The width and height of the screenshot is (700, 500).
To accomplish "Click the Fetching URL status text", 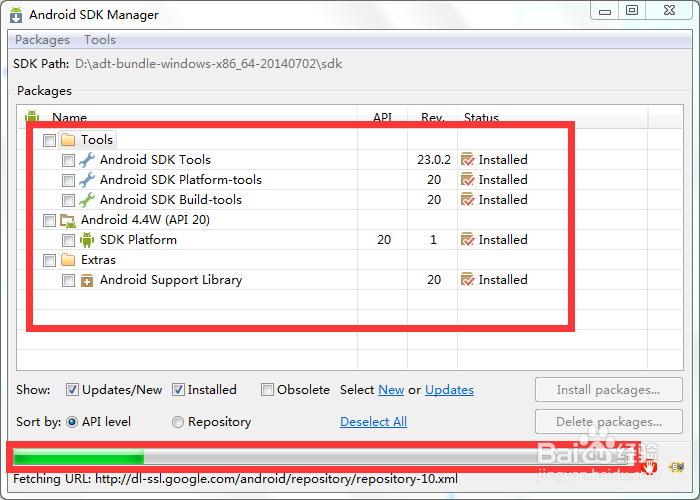I will pos(235,479).
